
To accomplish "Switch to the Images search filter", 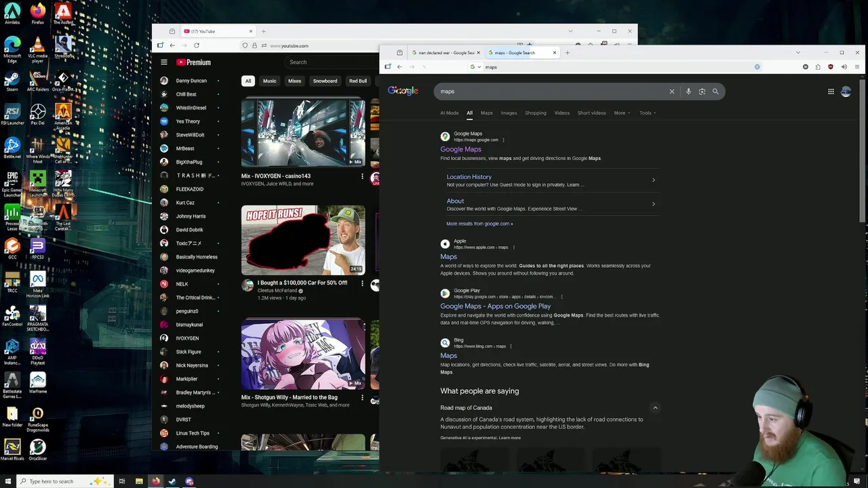I will (509, 113).
